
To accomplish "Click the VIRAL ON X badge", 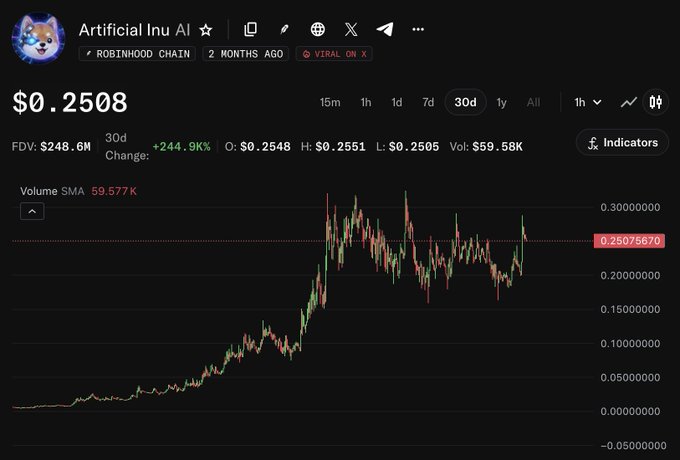I will (x=334, y=54).
